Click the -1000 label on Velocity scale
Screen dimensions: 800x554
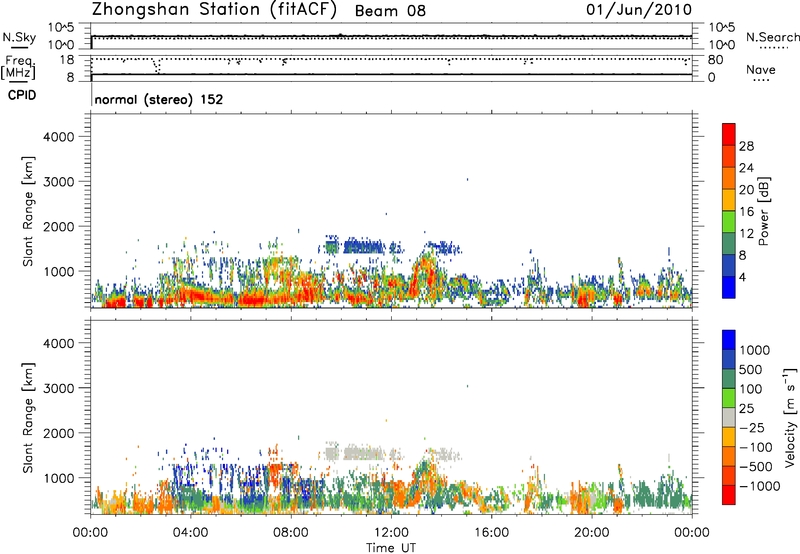click(759, 486)
